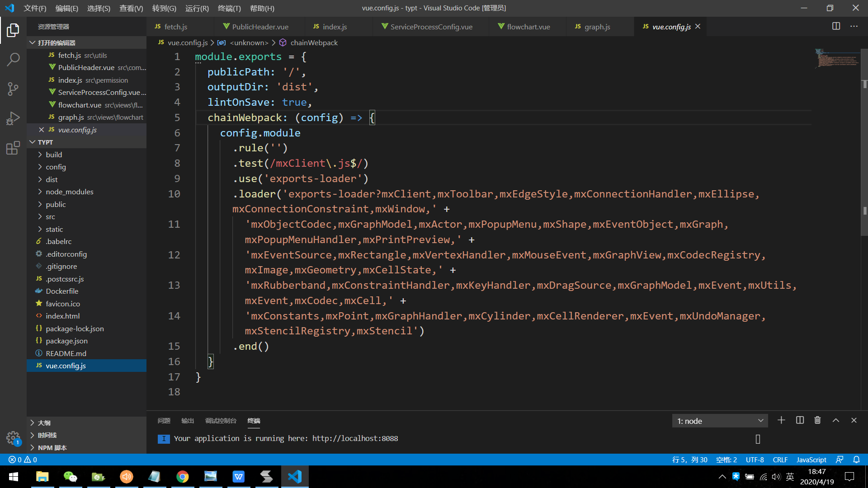Open the 终端(T) menu
This screenshot has width=868, height=488.
point(229,8)
